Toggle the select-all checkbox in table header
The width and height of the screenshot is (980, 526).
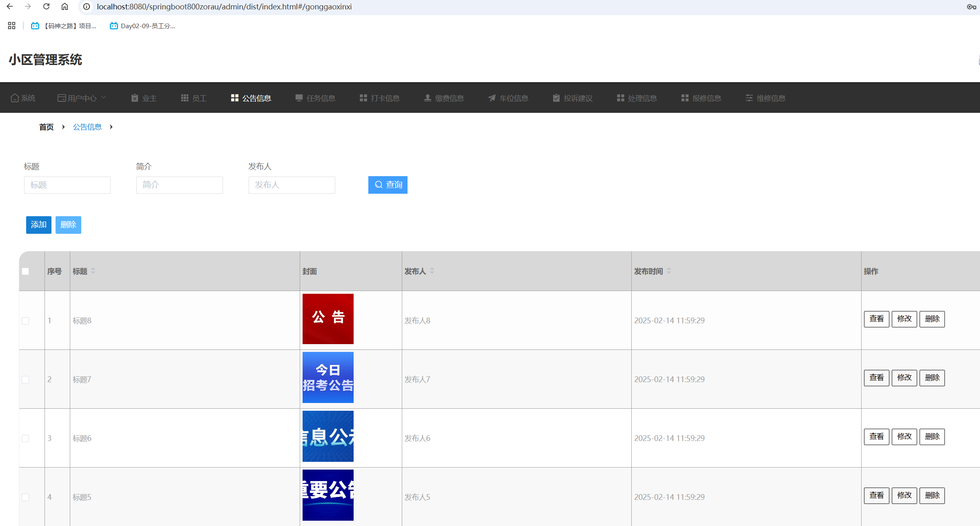(x=25, y=271)
